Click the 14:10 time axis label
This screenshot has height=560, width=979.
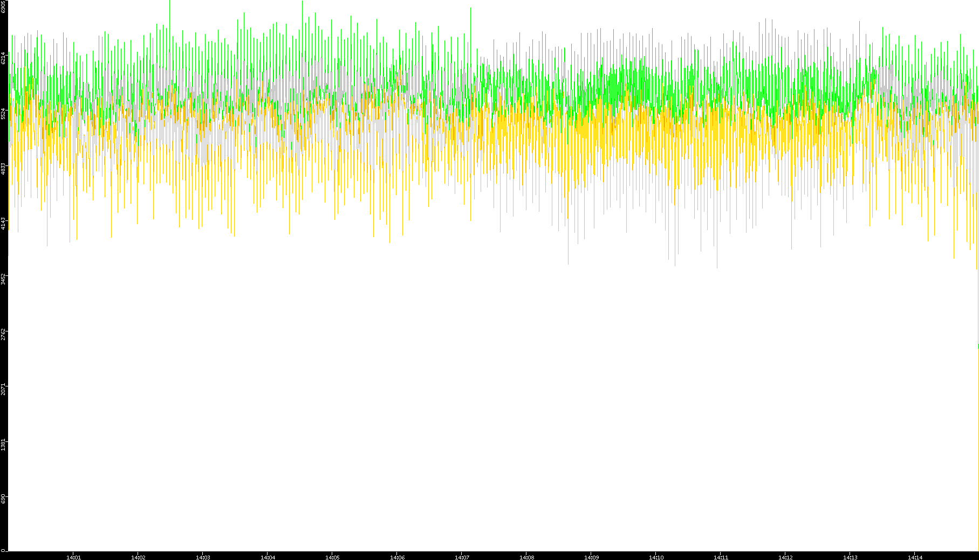click(656, 557)
